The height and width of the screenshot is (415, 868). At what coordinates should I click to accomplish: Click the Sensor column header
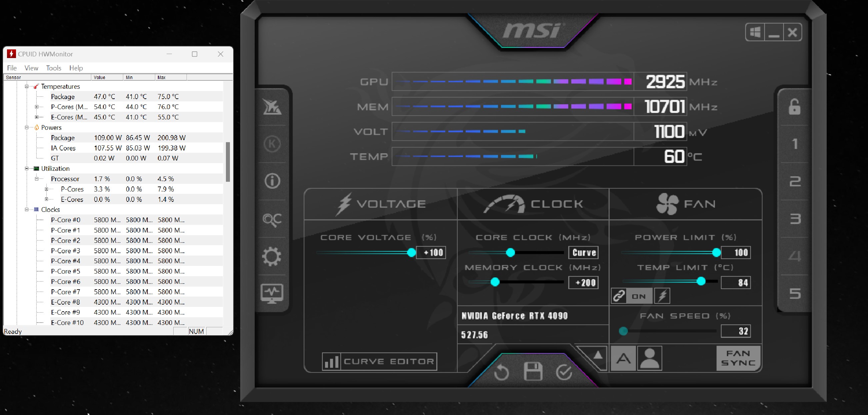(47, 77)
